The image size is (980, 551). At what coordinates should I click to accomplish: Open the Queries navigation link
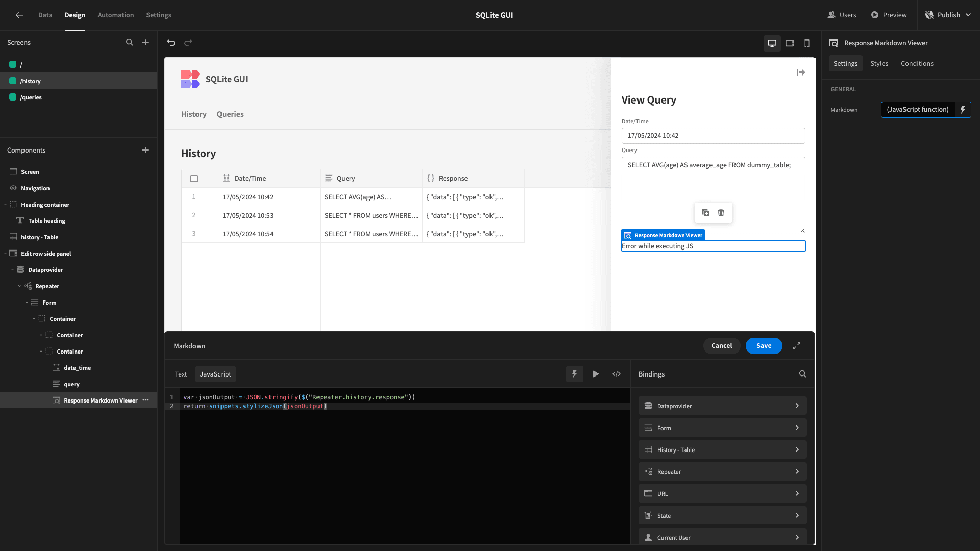click(230, 114)
